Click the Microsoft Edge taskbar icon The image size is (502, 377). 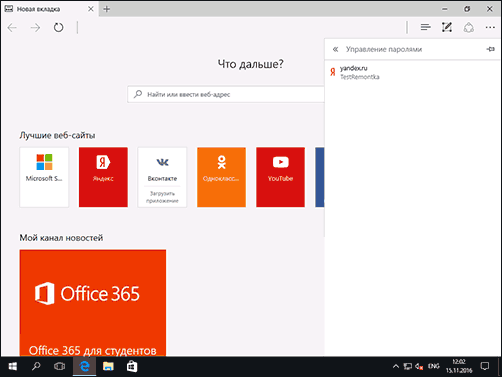click(x=85, y=367)
